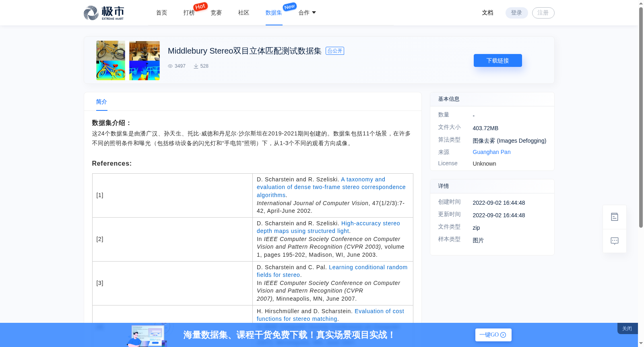
Task: Open the 首页 home menu item
Action: 162,13
